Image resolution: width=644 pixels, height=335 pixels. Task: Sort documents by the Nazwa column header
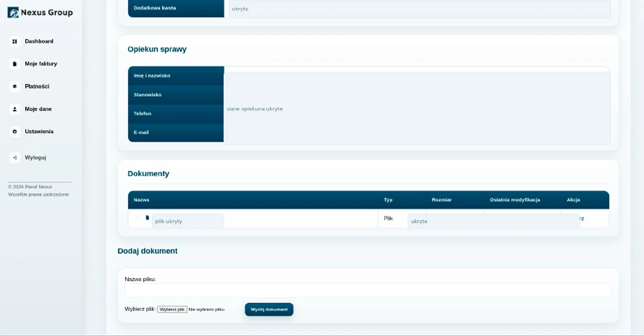(x=141, y=200)
